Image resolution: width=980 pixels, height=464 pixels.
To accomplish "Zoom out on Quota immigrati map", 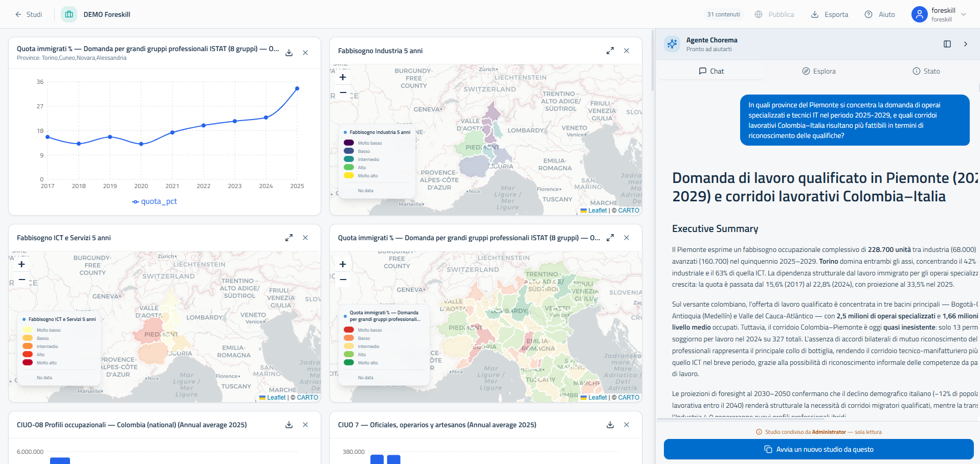I will 343,280.
